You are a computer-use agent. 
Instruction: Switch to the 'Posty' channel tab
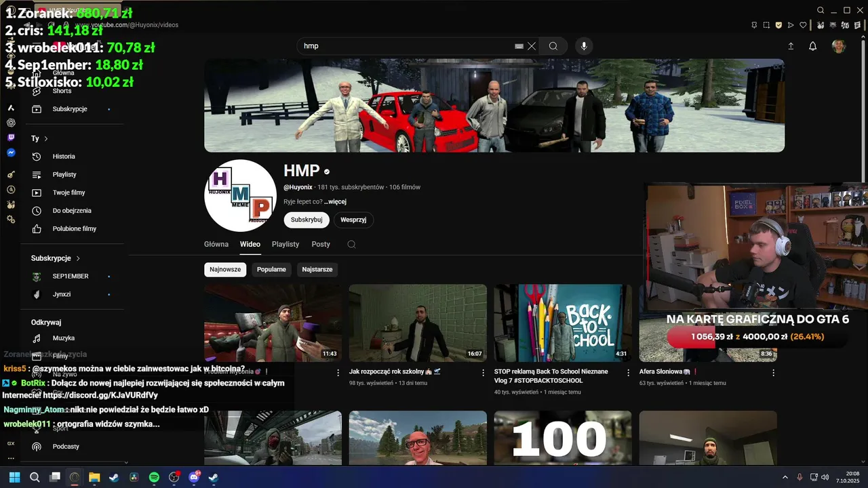tap(321, 244)
